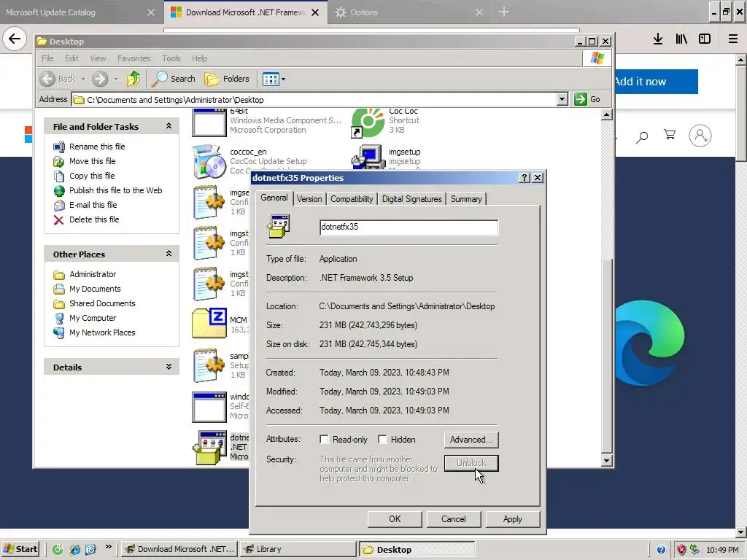
Task: Select the dotnetfx35 installer icon in file list
Action: pyautogui.click(x=209, y=447)
